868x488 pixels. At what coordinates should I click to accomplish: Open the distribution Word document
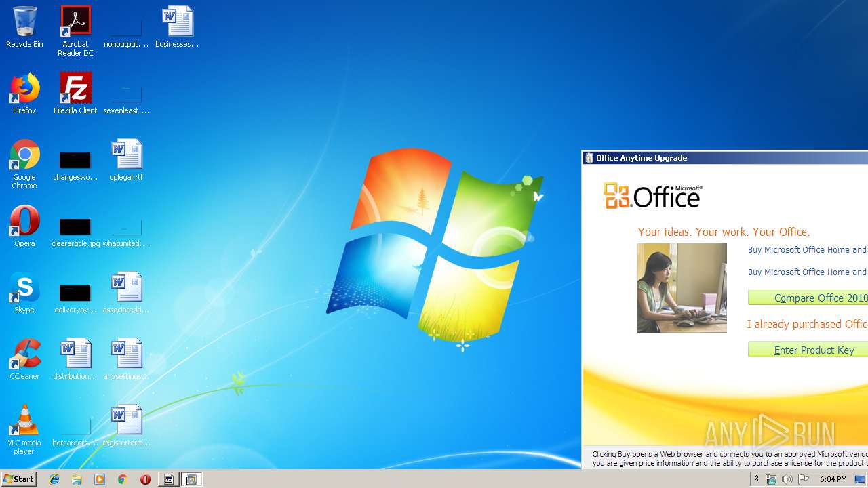click(x=75, y=359)
